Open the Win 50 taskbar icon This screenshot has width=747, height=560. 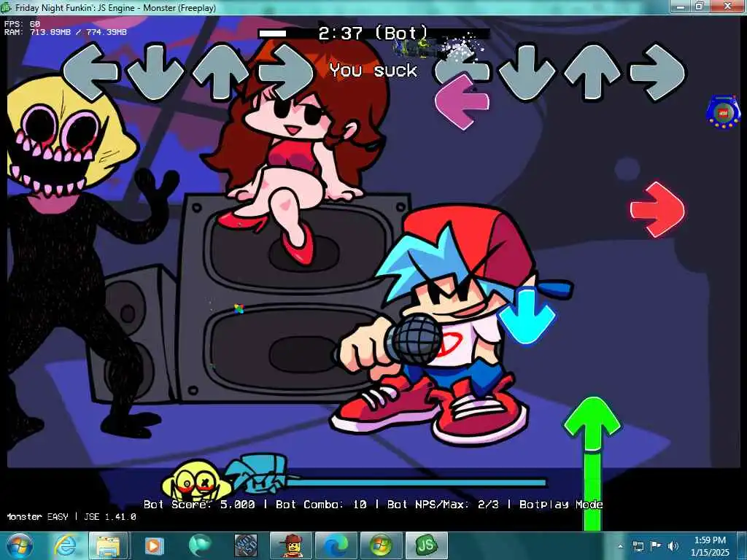[x=245, y=545]
